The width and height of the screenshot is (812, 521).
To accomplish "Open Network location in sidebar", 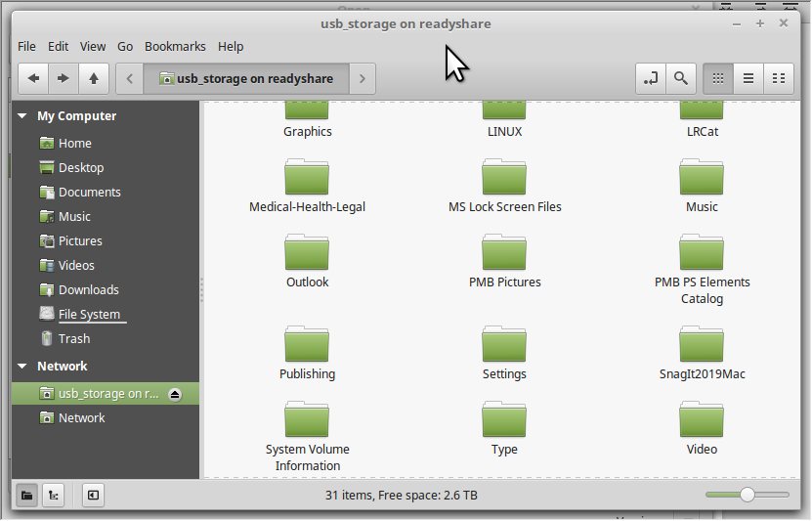I will coord(106,418).
